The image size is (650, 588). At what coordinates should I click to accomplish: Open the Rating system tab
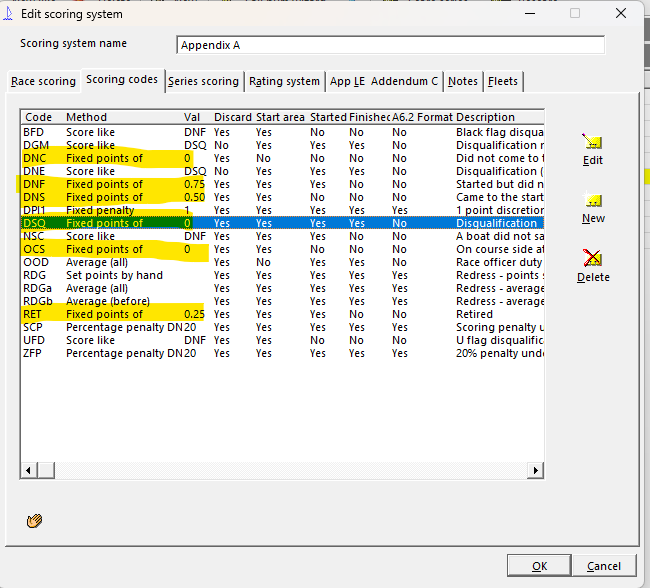pos(284,82)
